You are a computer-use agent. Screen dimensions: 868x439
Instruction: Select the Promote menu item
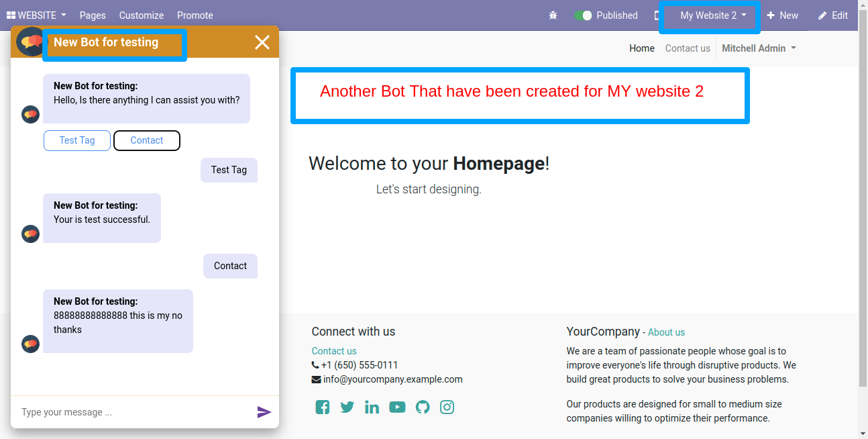pyautogui.click(x=195, y=15)
